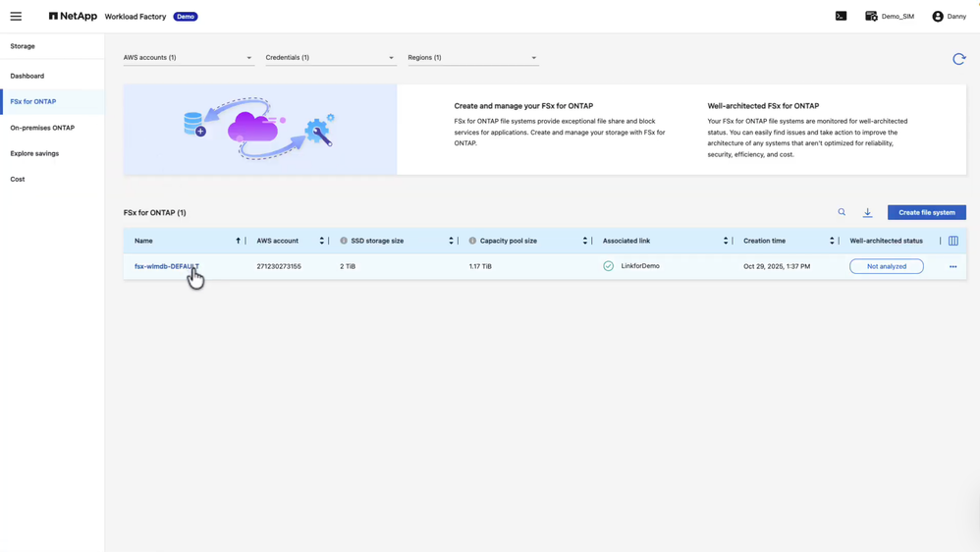Viewport: 980px width, 552px height.
Task: Click Well-architected FSx for ONTAP heading
Action: [x=763, y=106]
